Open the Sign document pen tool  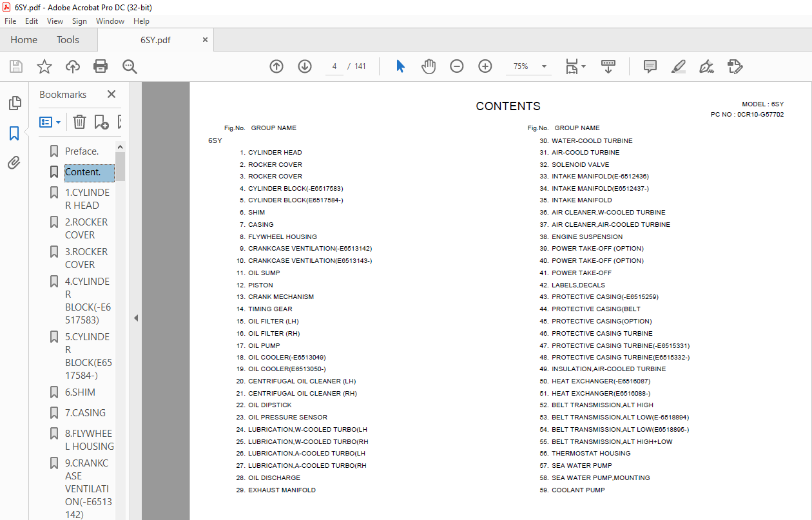pos(707,66)
